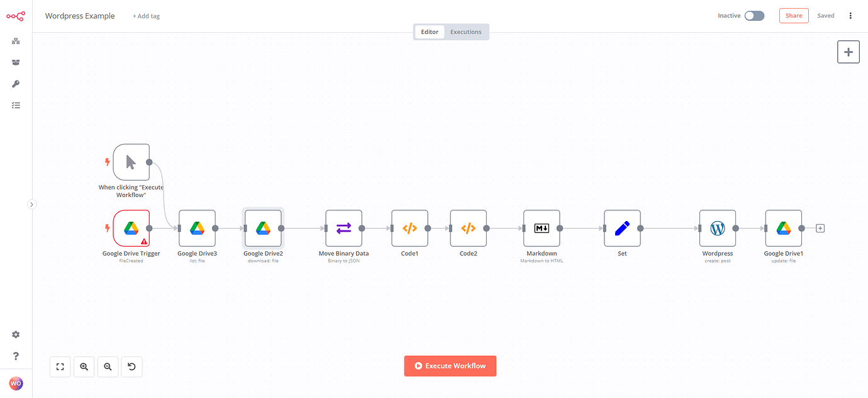This screenshot has width=868, height=398.
Task: Open the user account avatar menu
Action: click(x=15, y=383)
